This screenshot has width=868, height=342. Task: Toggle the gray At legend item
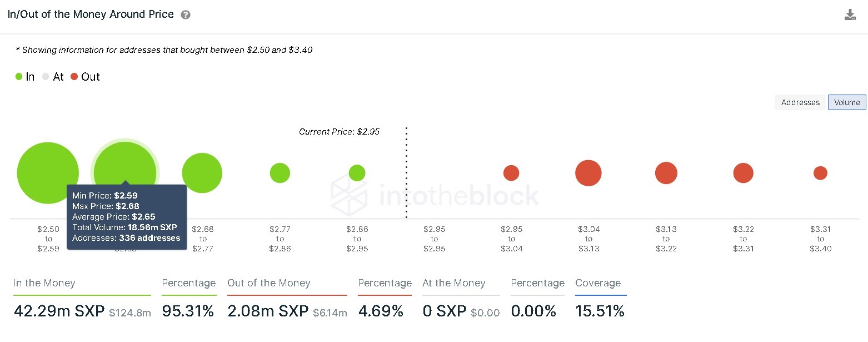tap(53, 77)
